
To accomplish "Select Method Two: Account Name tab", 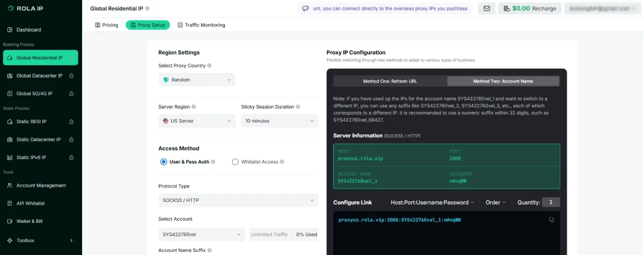I will point(503,81).
